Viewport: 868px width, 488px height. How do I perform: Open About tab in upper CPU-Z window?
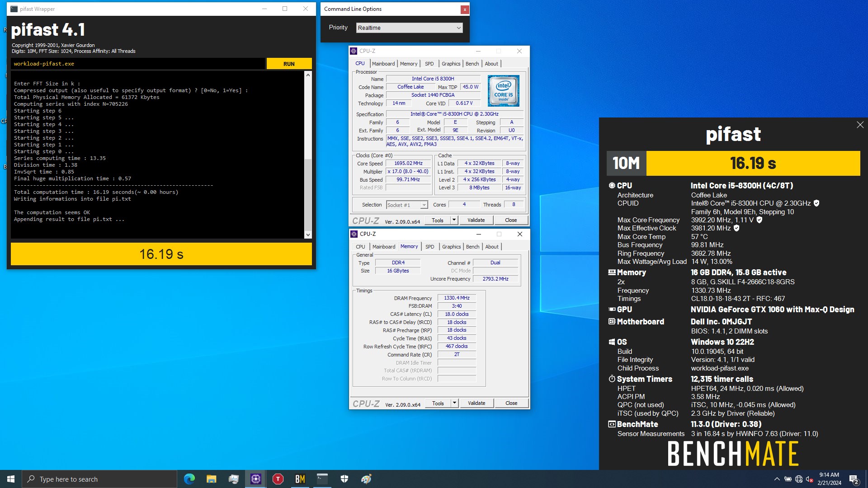click(491, 64)
